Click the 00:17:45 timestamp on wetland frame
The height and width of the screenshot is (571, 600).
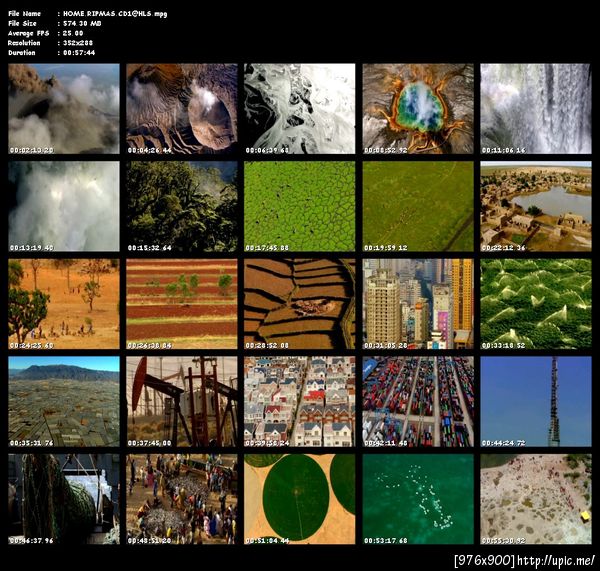click(267, 248)
